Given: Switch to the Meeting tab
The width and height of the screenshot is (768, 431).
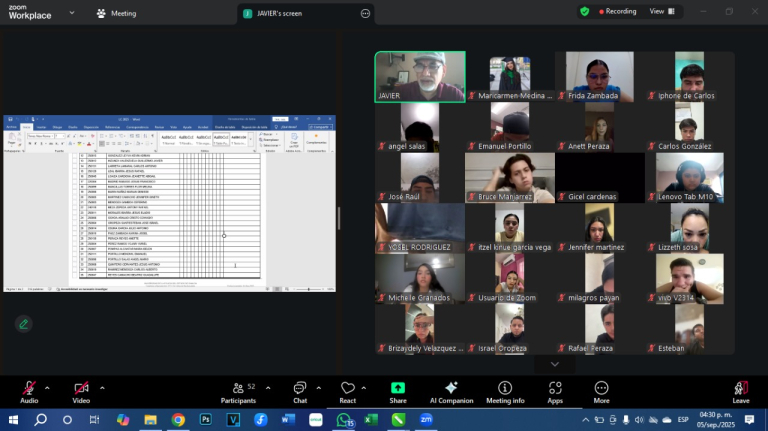Looking at the screenshot, I should [x=116, y=13].
